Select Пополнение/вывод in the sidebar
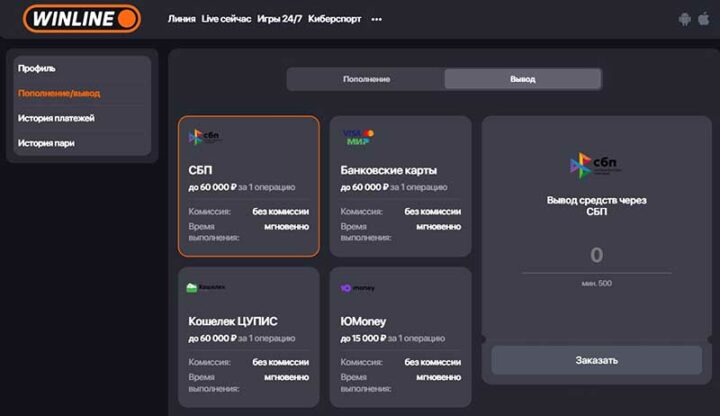 click(59, 93)
